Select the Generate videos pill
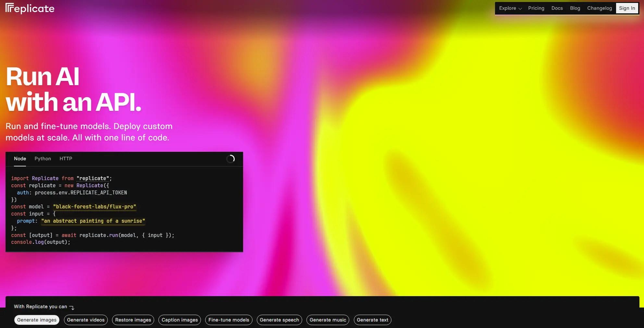 (86, 320)
